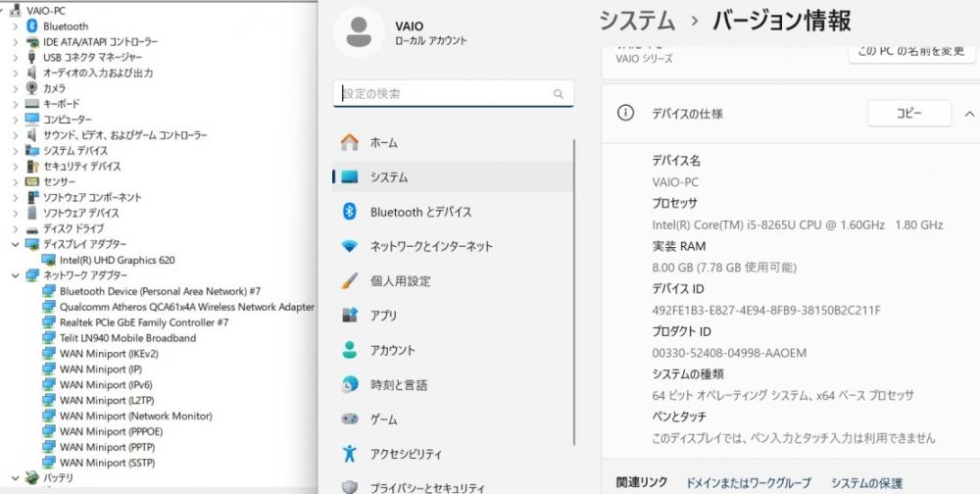
Task: Collapse the ネットワーク アダプター node
Action: click(15, 275)
